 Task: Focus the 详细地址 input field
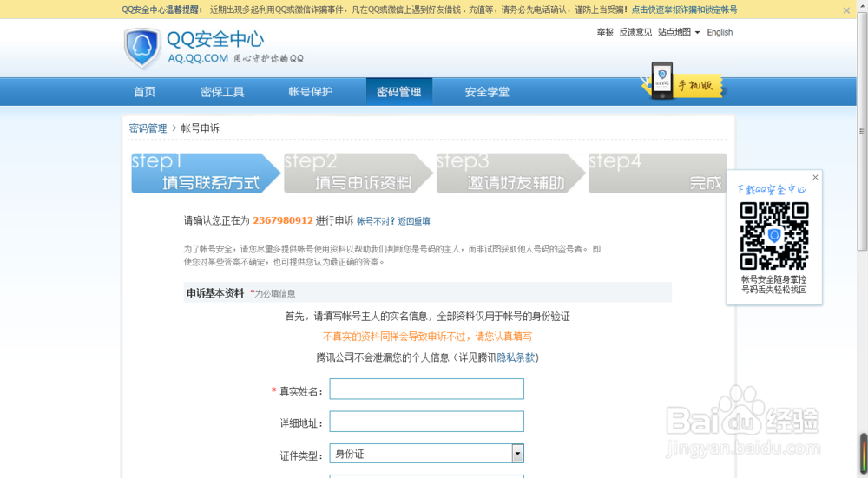click(x=426, y=422)
